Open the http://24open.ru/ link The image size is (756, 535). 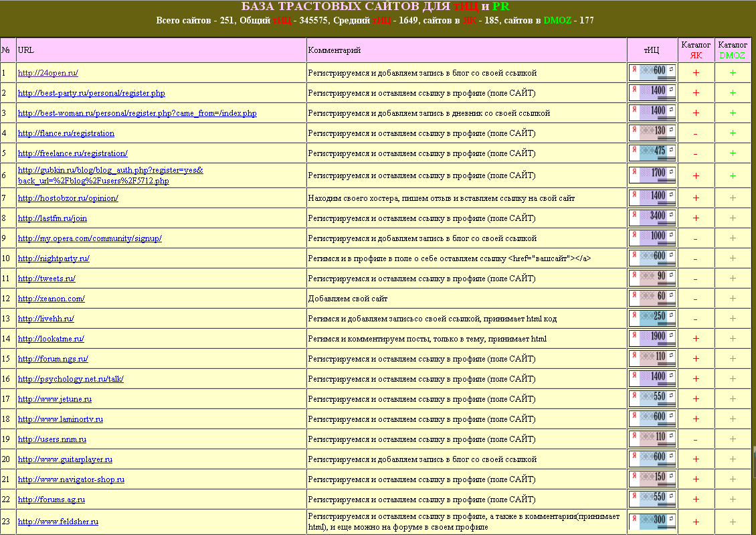tap(48, 73)
